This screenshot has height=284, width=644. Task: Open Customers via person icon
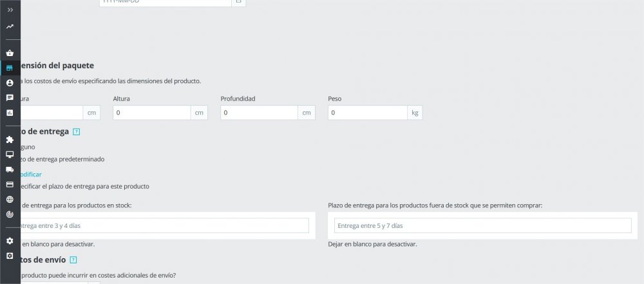click(x=10, y=83)
